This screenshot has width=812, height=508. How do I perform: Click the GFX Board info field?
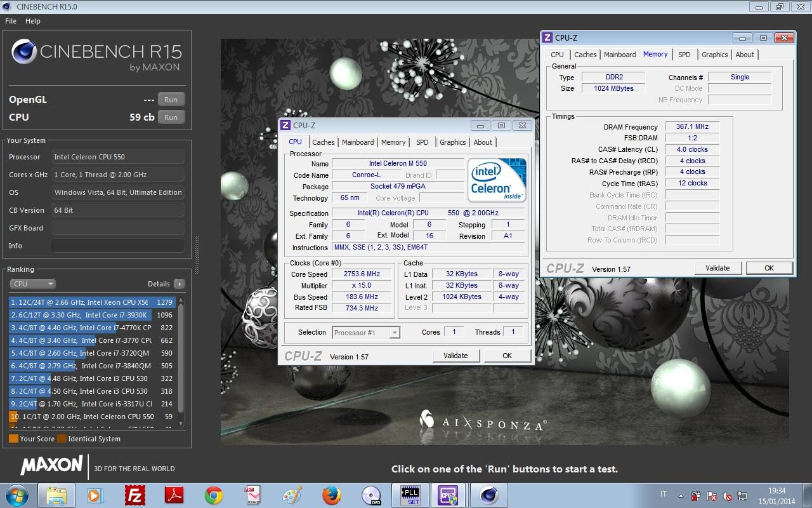pyautogui.click(x=118, y=228)
